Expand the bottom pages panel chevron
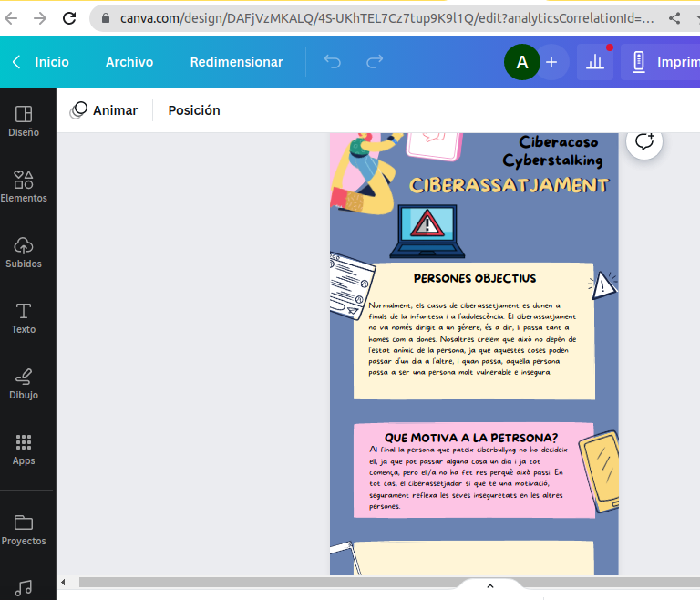Screen dimensions: 700x600 pyautogui.click(x=489, y=586)
